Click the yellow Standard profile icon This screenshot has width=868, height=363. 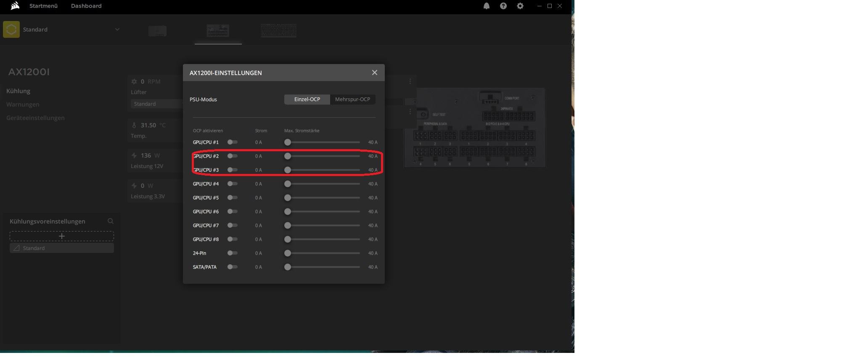pyautogui.click(x=11, y=29)
